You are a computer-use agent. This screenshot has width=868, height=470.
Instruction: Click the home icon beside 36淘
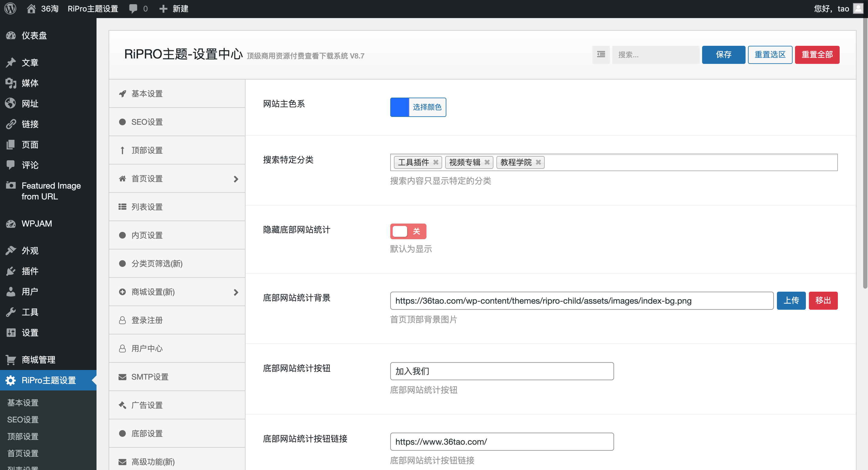31,9
